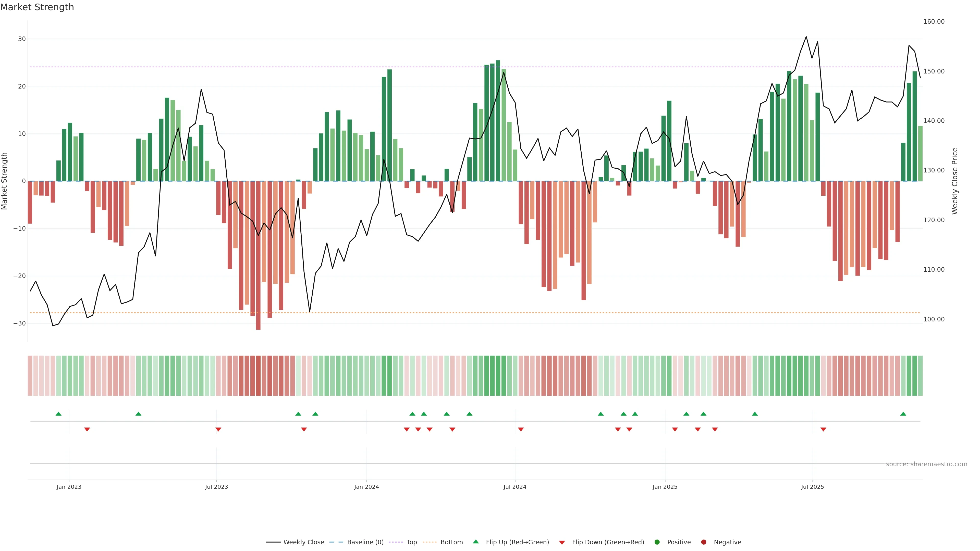
Task: Click the source: sharemaestro.com text
Action: [926, 464]
